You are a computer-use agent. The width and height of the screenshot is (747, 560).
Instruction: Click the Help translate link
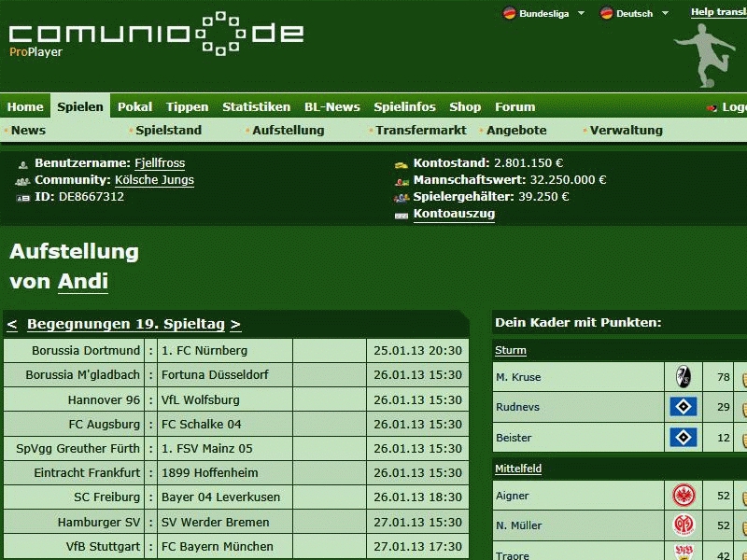[x=719, y=12]
